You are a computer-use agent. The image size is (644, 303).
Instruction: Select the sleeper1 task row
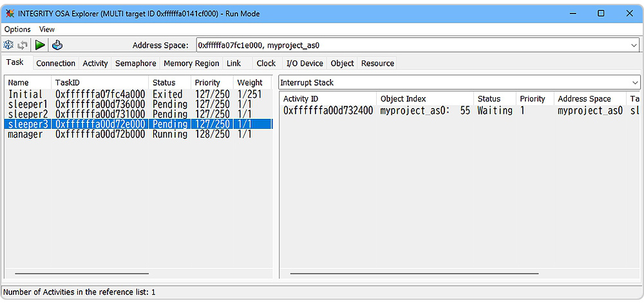pyautogui.click(x=138, y=104)
